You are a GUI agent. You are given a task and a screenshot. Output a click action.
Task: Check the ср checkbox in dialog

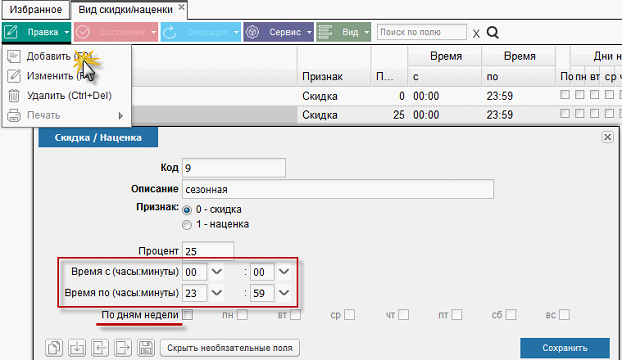pos(349,315)
